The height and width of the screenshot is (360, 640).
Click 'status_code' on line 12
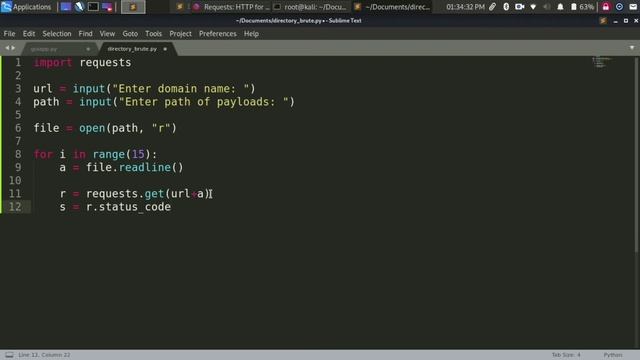pyautogui.click(x=135, y=207)
